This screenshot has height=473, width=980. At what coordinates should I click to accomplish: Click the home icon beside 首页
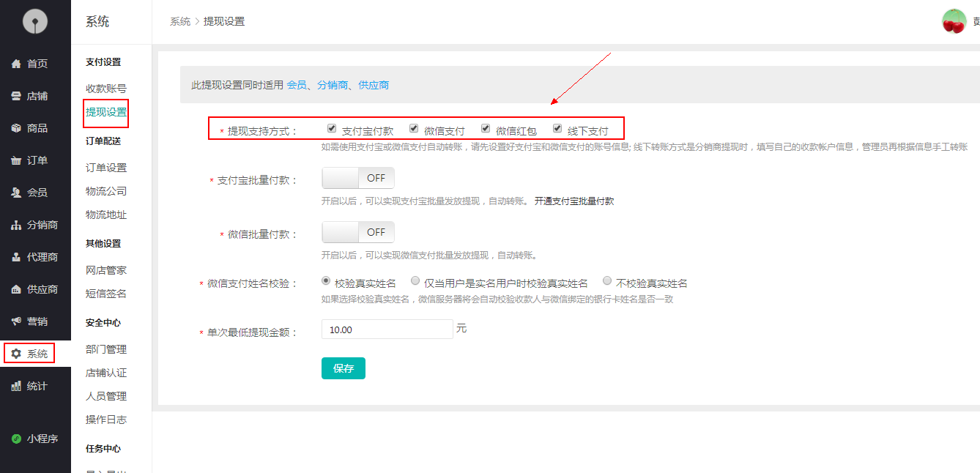point(16,64)
